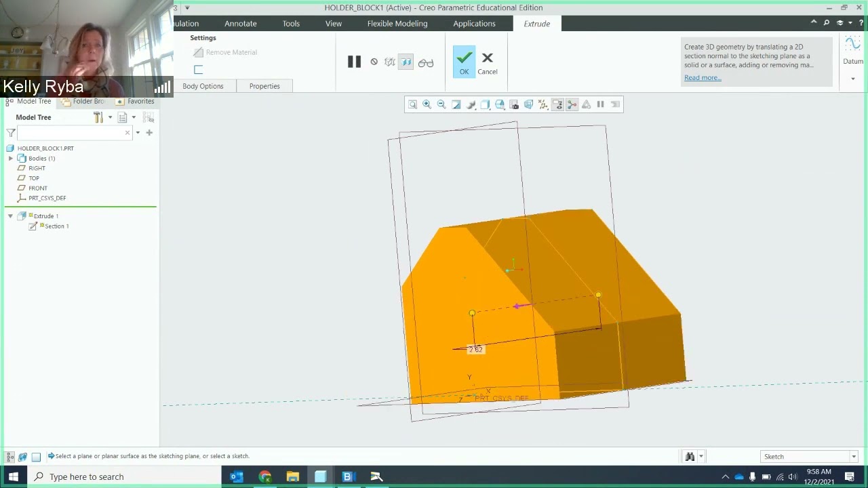Toggle spin center display icon
Viewport: 868px width, 488px height.
pos(572,104)
